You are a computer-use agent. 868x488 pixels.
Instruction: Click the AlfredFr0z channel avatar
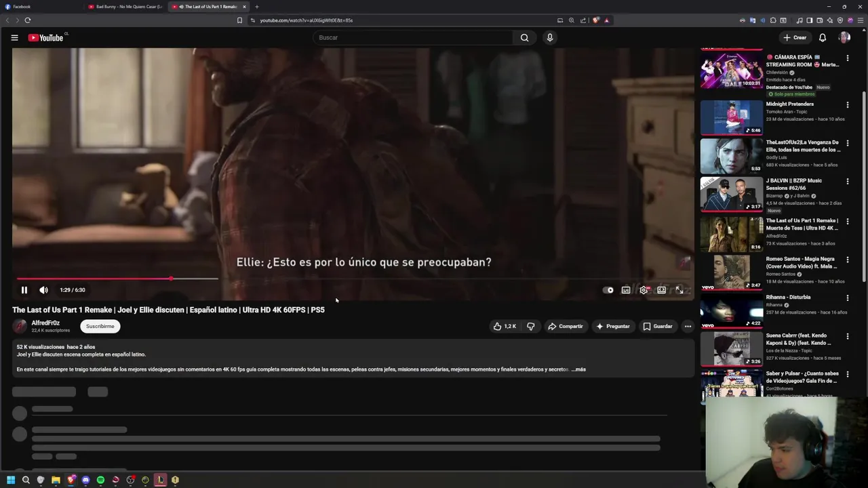[x=20, y=326]
